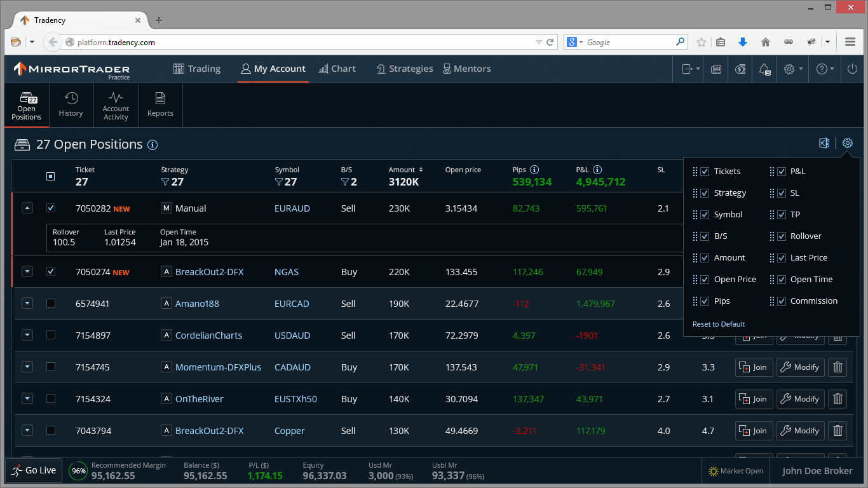
Task: Switch to Account Activity sub-tab
Action: click(x=116, y=105)
